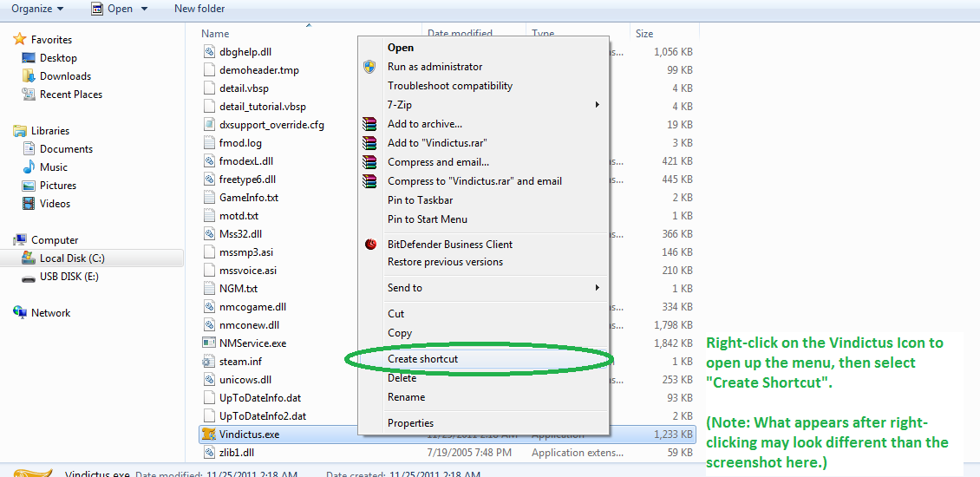
Task: Click the Vindictus.exe application icon
Action: (209, 434)
